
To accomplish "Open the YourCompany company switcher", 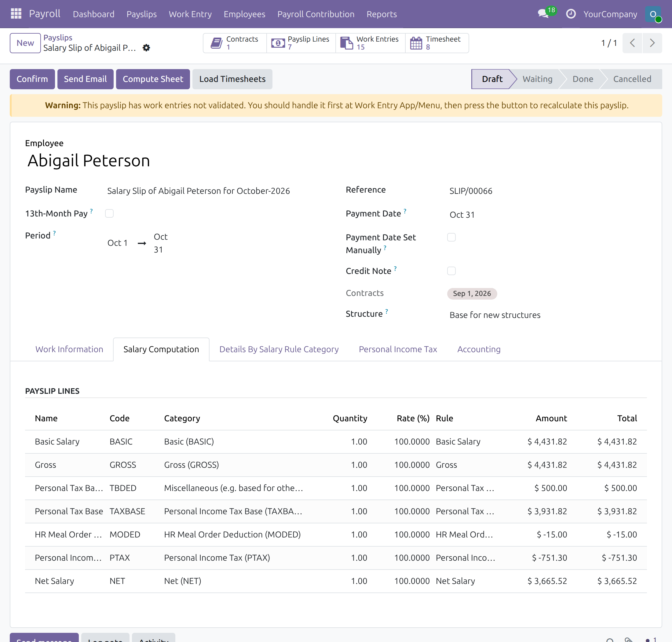I will (x=610, y=14).
